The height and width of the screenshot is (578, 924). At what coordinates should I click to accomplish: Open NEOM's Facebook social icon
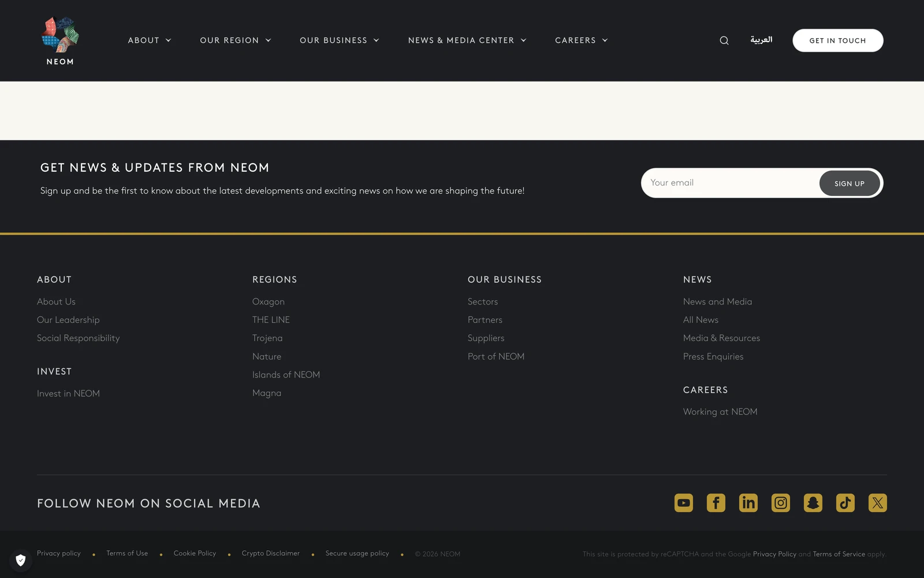click(x=716, y=503)
